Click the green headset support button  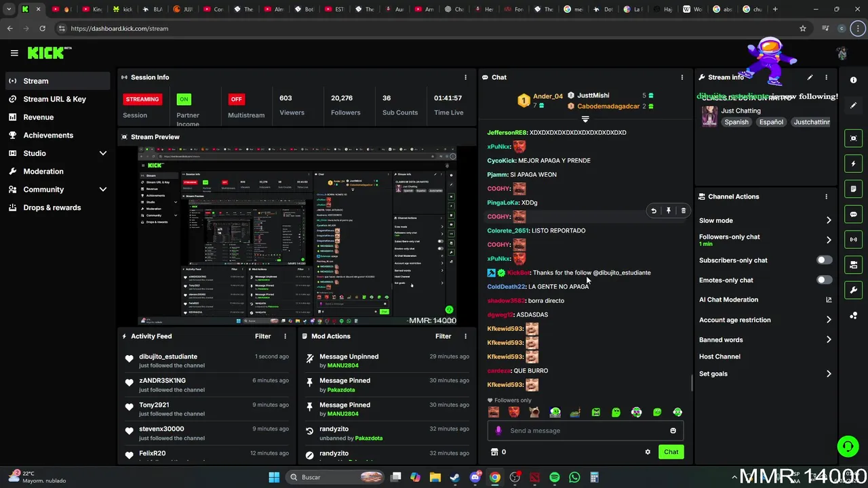coord(848,446)
